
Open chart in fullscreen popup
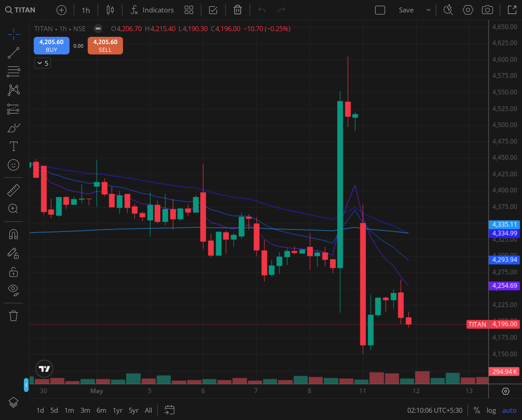(x=512, y=10)
